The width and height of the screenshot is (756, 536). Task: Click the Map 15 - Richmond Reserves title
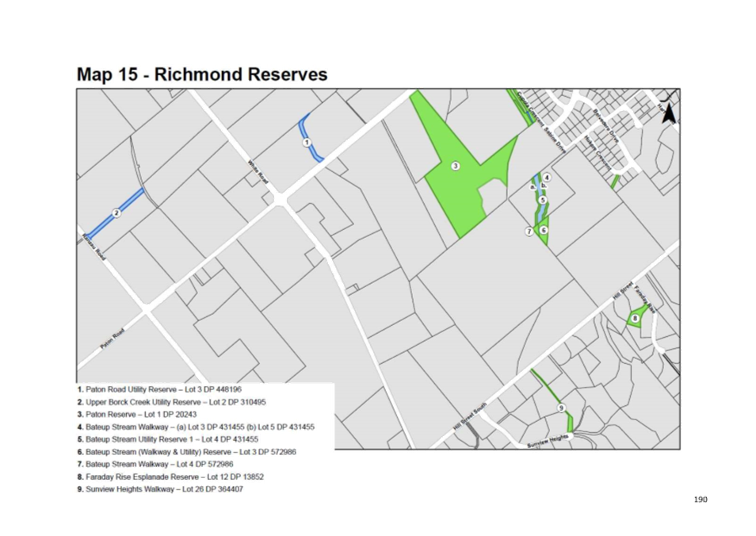201,74
